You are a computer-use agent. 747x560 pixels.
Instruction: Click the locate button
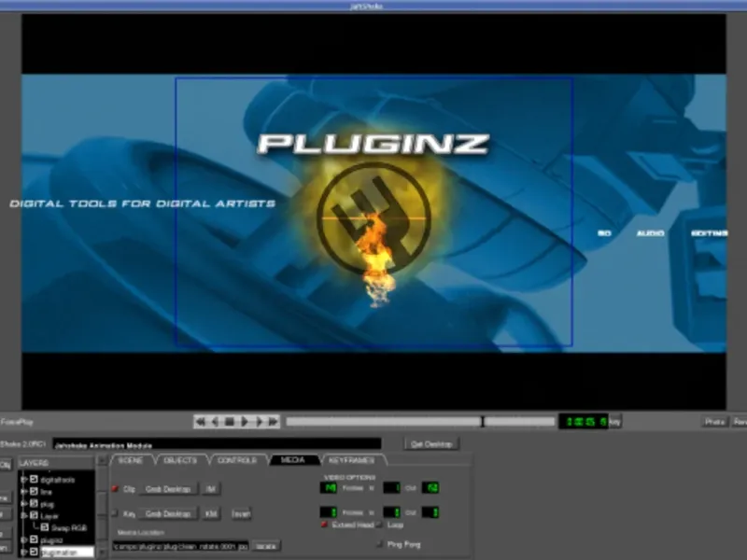(x=266, y=546)
